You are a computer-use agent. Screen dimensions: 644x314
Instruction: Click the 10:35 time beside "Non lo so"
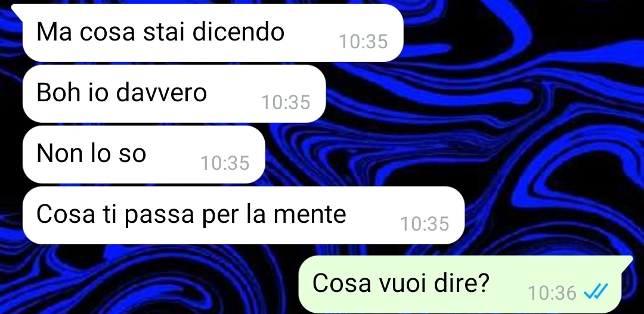225,163
